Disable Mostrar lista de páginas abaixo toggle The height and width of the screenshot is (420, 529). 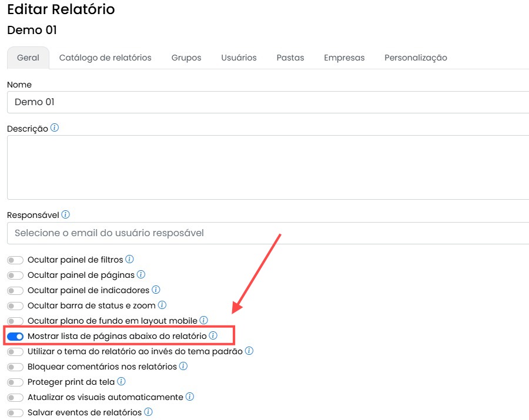(15, 336)
